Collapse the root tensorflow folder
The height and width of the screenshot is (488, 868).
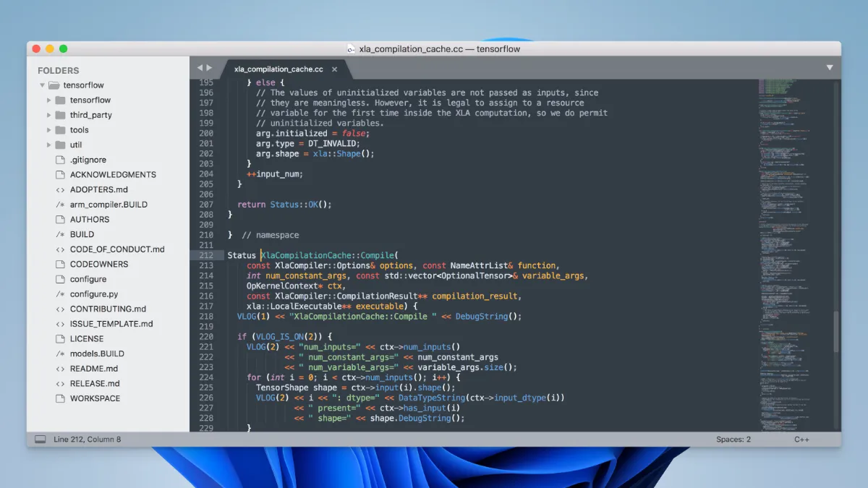(42, 85)
